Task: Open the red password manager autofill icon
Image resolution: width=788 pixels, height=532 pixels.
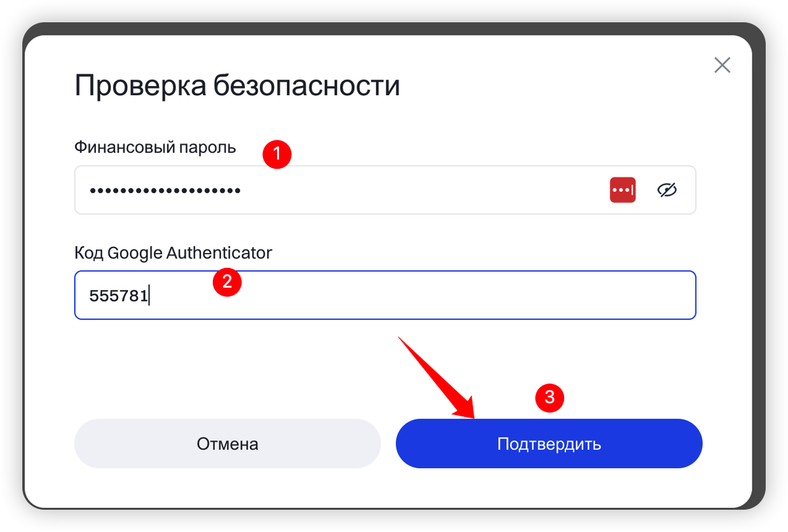Action: click(623, 190)
